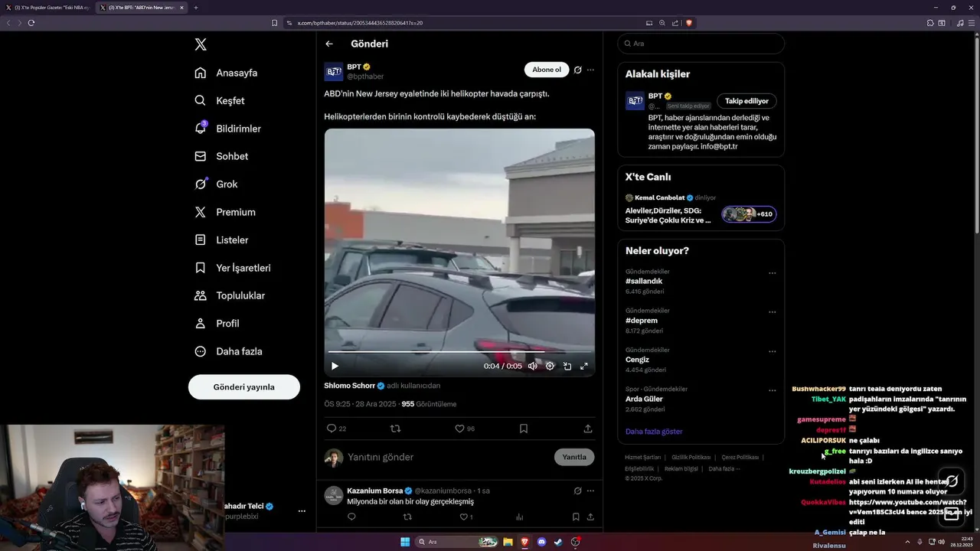Viewport: 980px width, 551px height.
Task: Open Keşfet in the sidebar
Action: (x=220, y=100)
